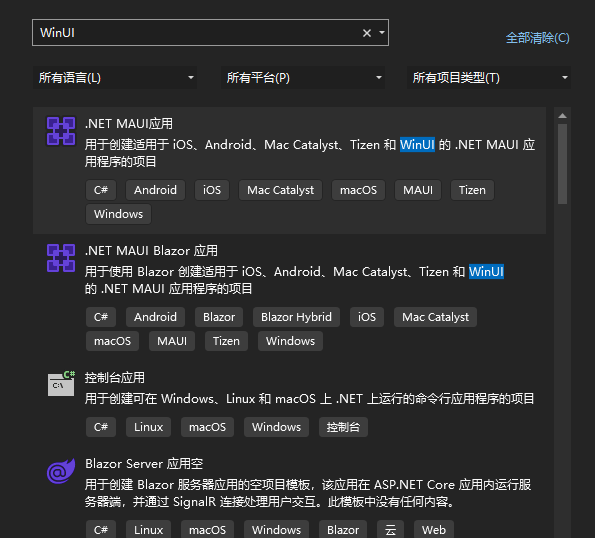Click the C# tag under Blazor Server 应用空
Screen dimensions: 595x538
(x=101, y=529)
